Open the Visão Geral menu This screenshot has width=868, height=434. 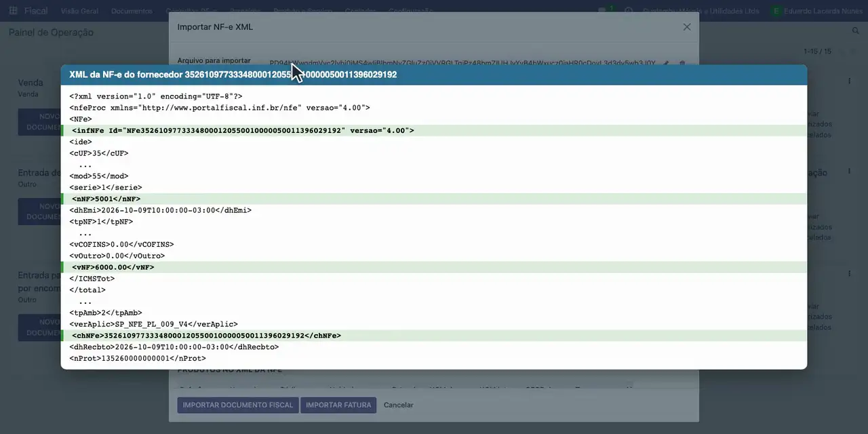point(80,12)
